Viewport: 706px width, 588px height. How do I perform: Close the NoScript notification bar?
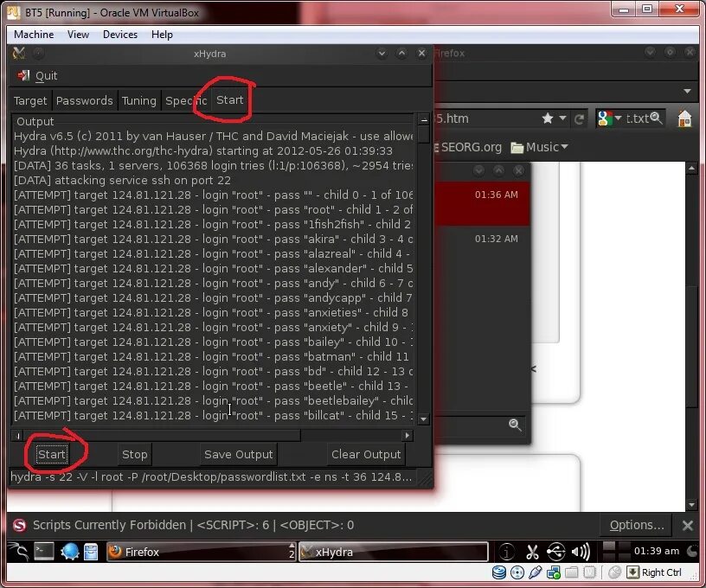(688, 526)
